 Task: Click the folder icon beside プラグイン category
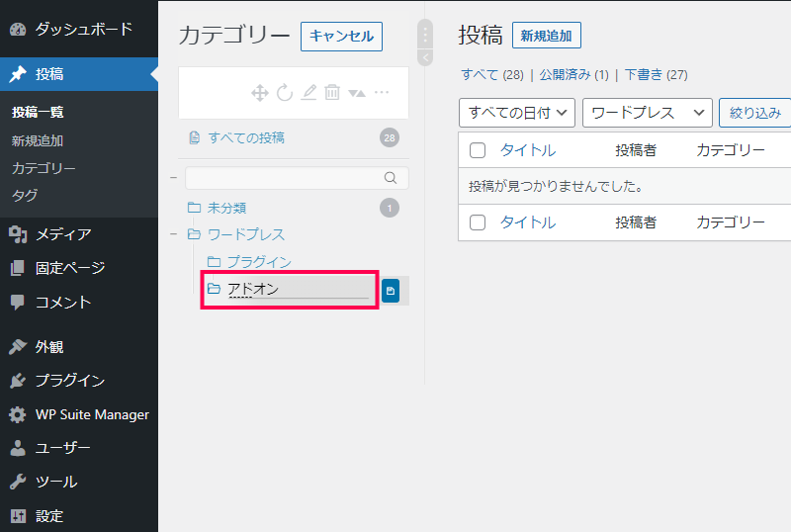pyautogui.click(x=214, y=261)
